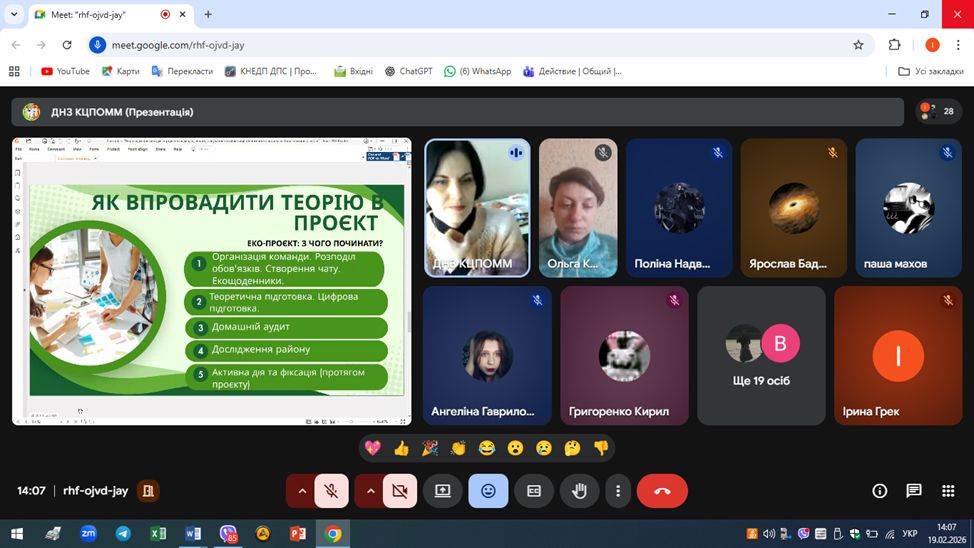This screenshot has width=974, height=548.
Task: Open meeting details info icon
Action: pyautogui.click(x=880, y=491)
